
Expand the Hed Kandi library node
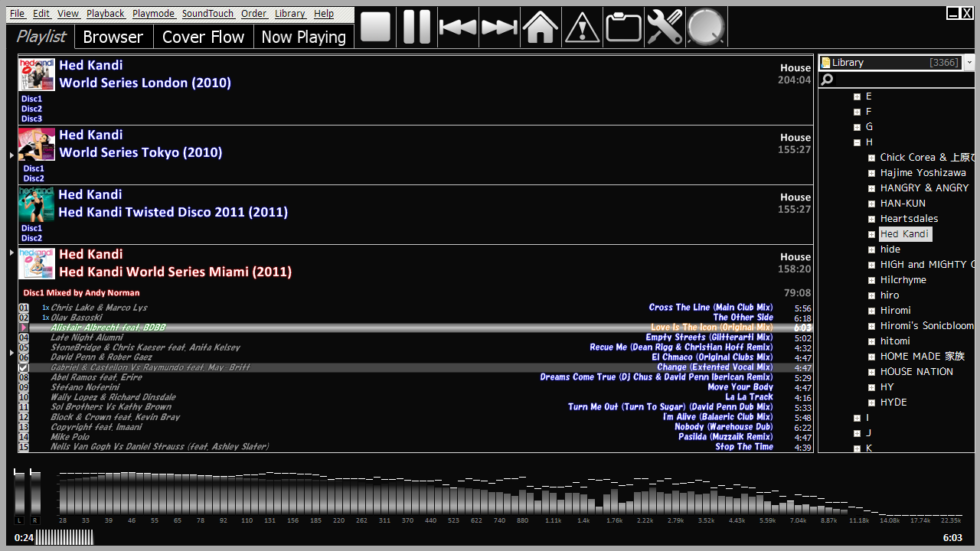[x=871, y=234]
